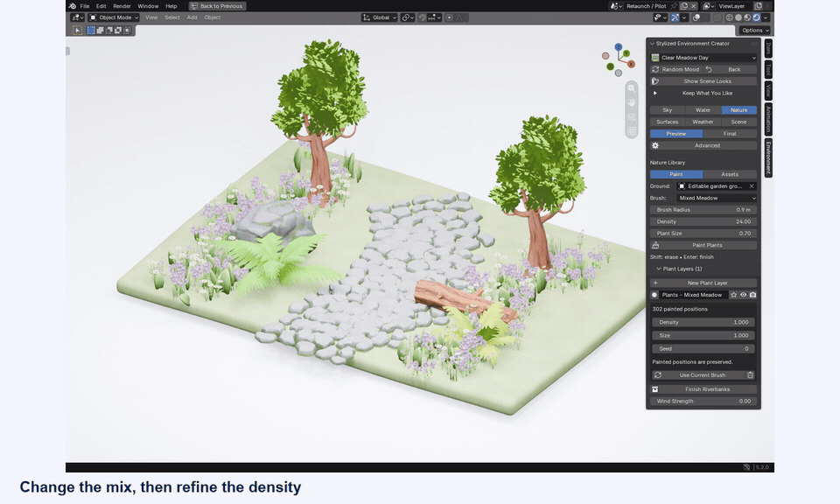Add new view layer icon beside ViewLayer
840x504 pixels.
759,6
